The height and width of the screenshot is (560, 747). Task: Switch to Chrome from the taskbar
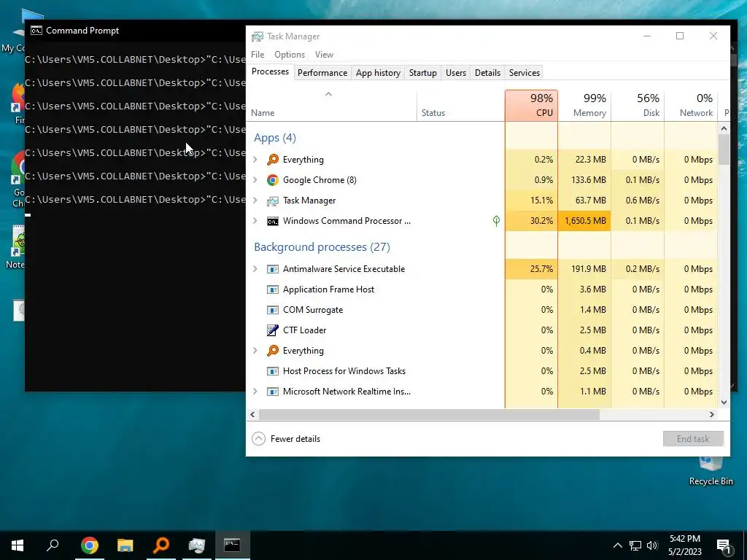89,545
